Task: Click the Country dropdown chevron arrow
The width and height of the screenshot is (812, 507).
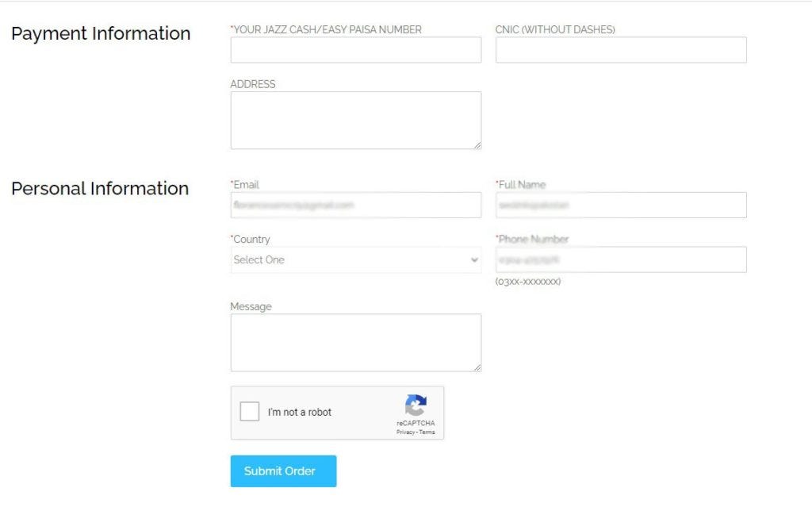Action: point(474,259)
